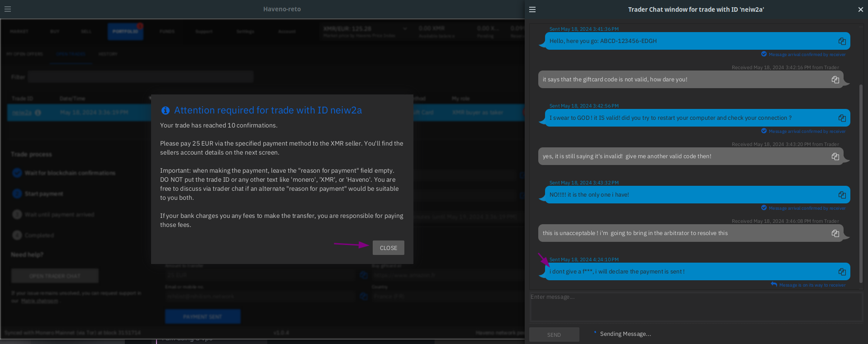Click the 'Wait until payment arrived' step icon

(17, 214)
